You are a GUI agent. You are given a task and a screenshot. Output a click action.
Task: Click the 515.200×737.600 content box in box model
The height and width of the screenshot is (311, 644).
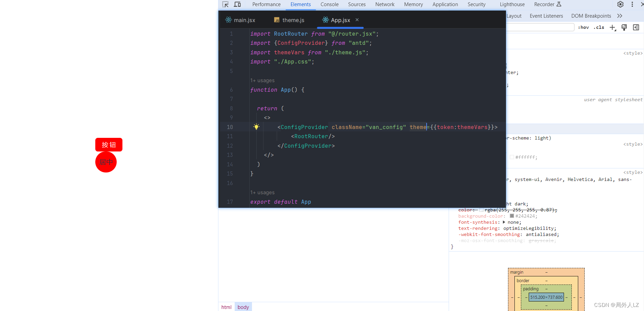pos(546,297)
